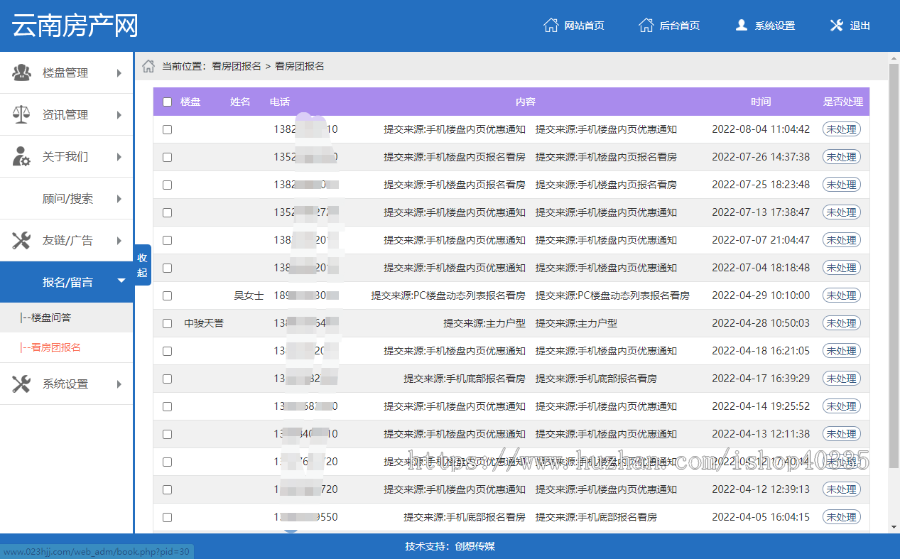This screenshot has height=559, width=900.
Task: Check the row dated 2022-04-05 16:04:15
Action: point(167,517)
